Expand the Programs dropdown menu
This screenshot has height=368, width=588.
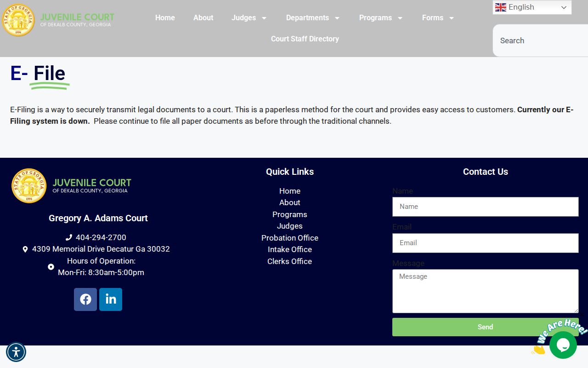(x=400, y=18)
